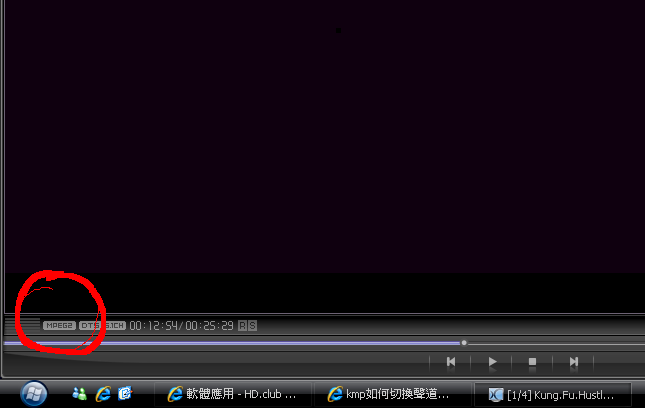Start playback with the play button
The height and width of the screenshot is (408, 645).
point(492,362)
